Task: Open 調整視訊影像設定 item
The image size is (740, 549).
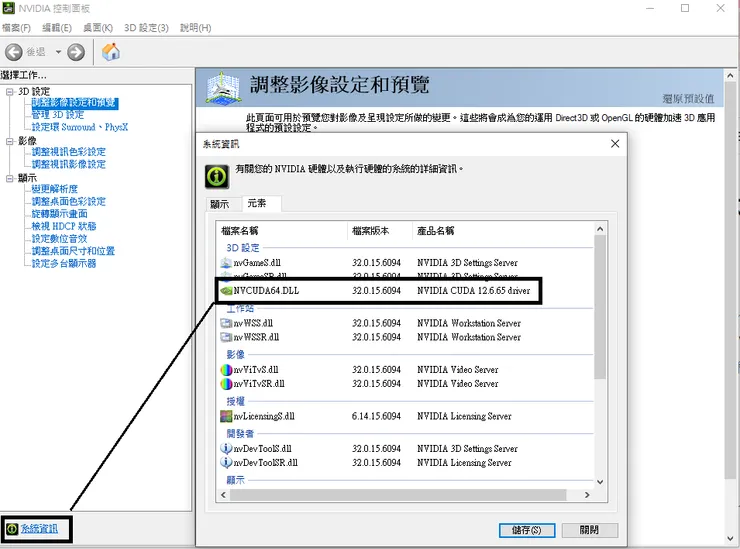Action: pos(68,164)
